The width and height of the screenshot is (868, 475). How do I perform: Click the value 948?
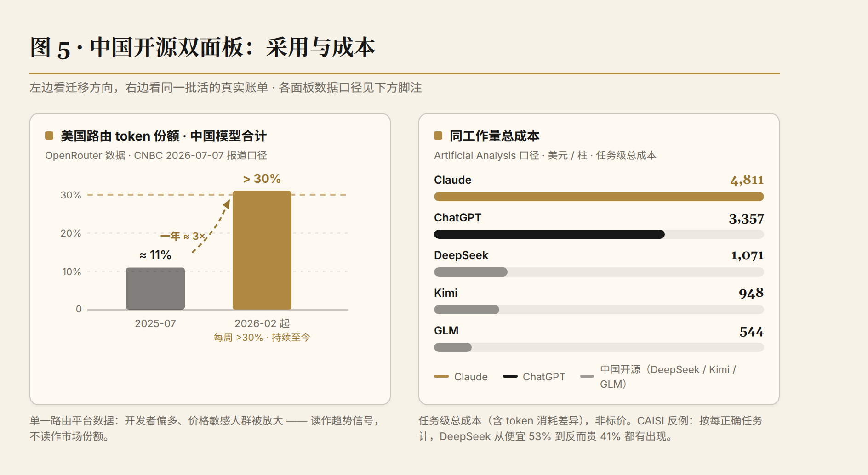coord(751,293)
